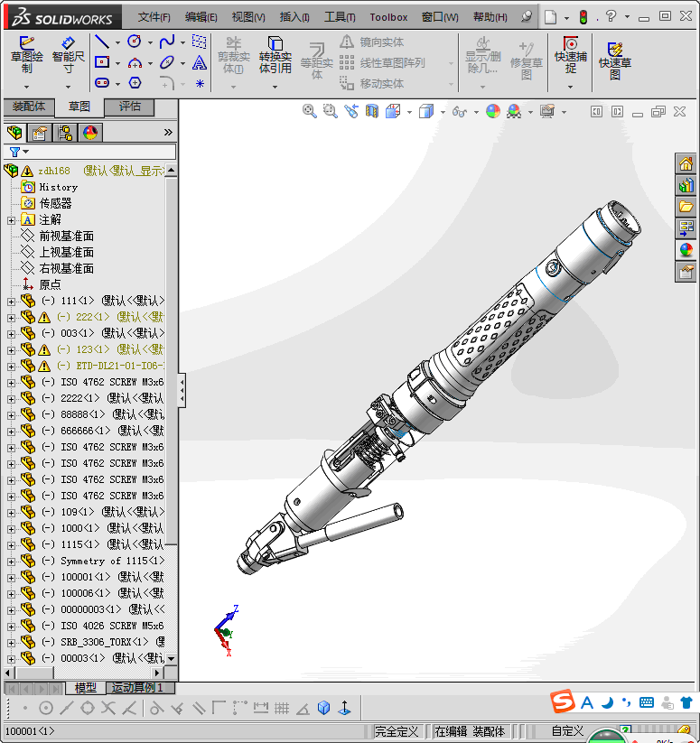Open the Hide/Show Items dropdown arrow

point(476,112)
